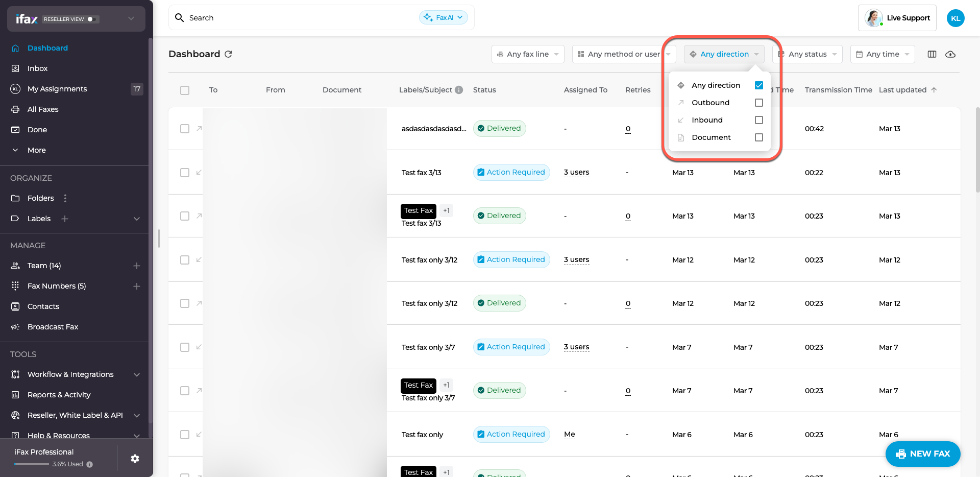Tick the Inbound direction checkbox
The width and height of the screenshot is (980, 477).
tap(758, 120)
